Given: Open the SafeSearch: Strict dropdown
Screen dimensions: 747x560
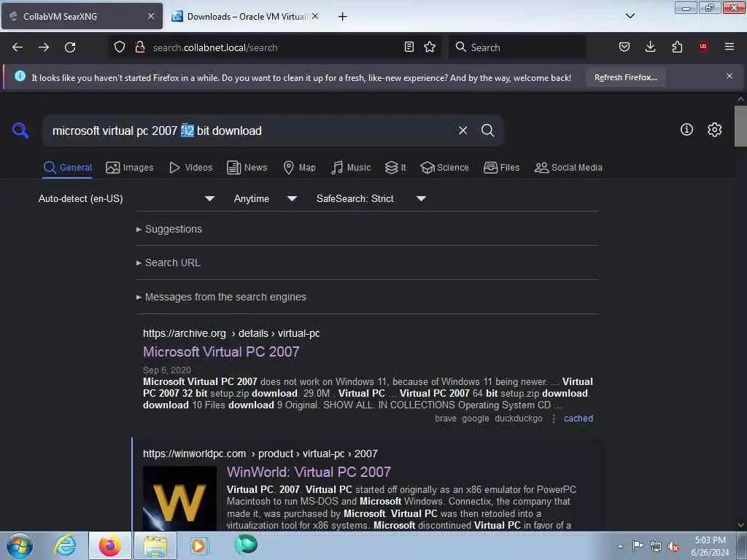Looking at the screenshot, I should point(371,198).
